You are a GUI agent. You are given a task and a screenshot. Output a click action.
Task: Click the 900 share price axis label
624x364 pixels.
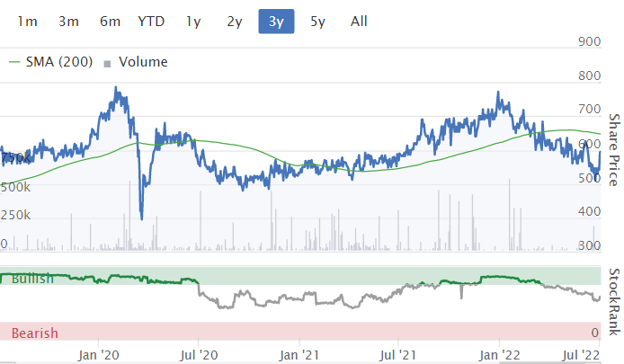tap(589, 41)
